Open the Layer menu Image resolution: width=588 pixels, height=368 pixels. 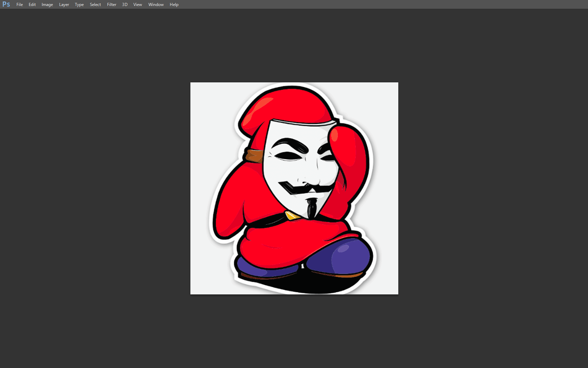coord(64,5)
